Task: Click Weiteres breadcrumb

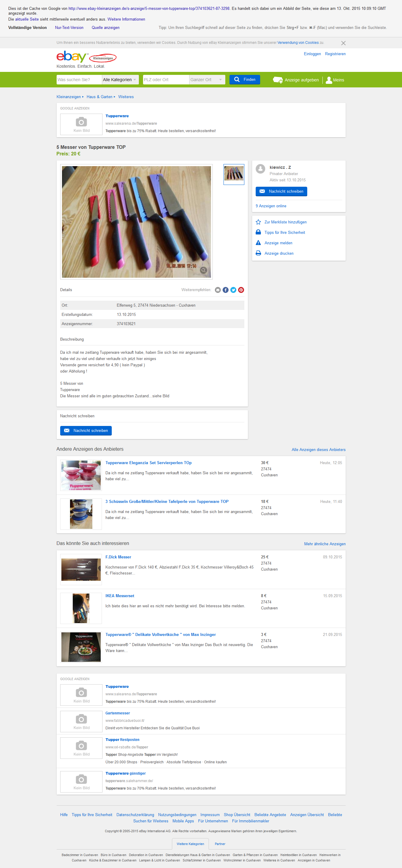Action: [x=126, y=97]
